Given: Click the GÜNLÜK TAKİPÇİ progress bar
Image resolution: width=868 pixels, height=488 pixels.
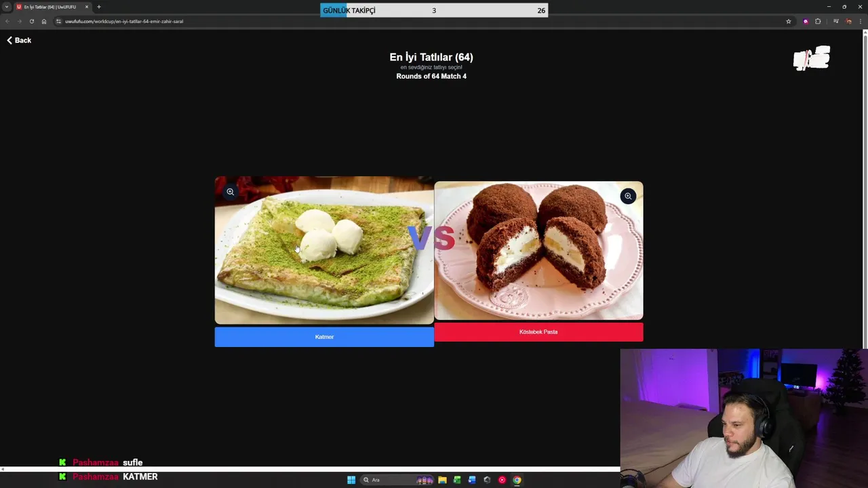Looking at the screenshot, I should coord(434,10).
